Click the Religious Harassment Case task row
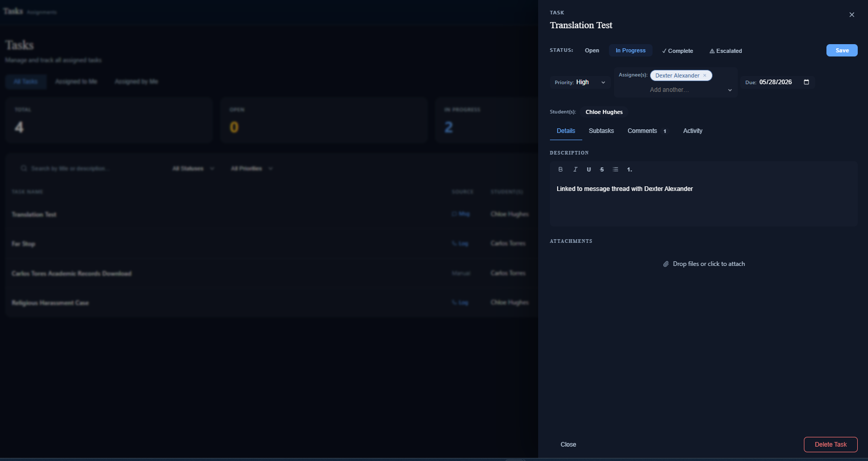Image resolution: width=868 pixels, height=461 pixels. click(x=271, y=303)
